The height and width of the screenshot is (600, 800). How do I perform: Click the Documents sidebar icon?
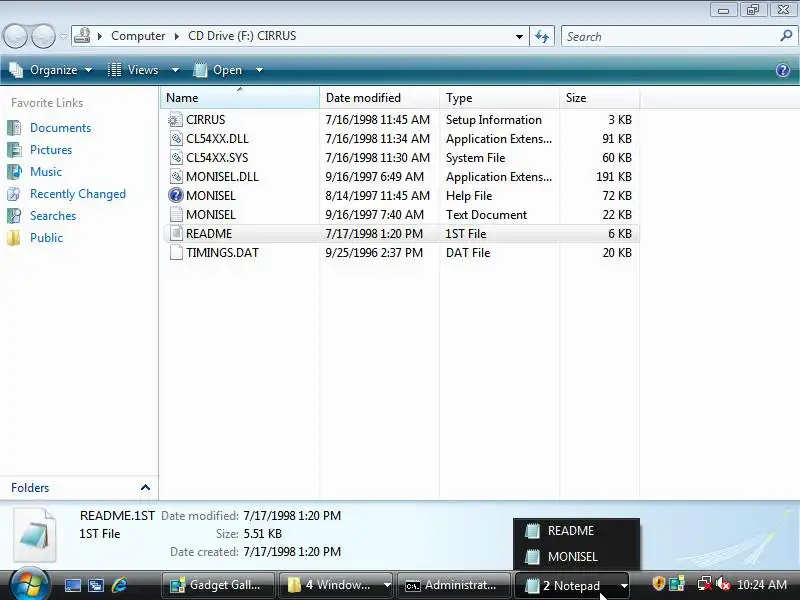(14, 128)
